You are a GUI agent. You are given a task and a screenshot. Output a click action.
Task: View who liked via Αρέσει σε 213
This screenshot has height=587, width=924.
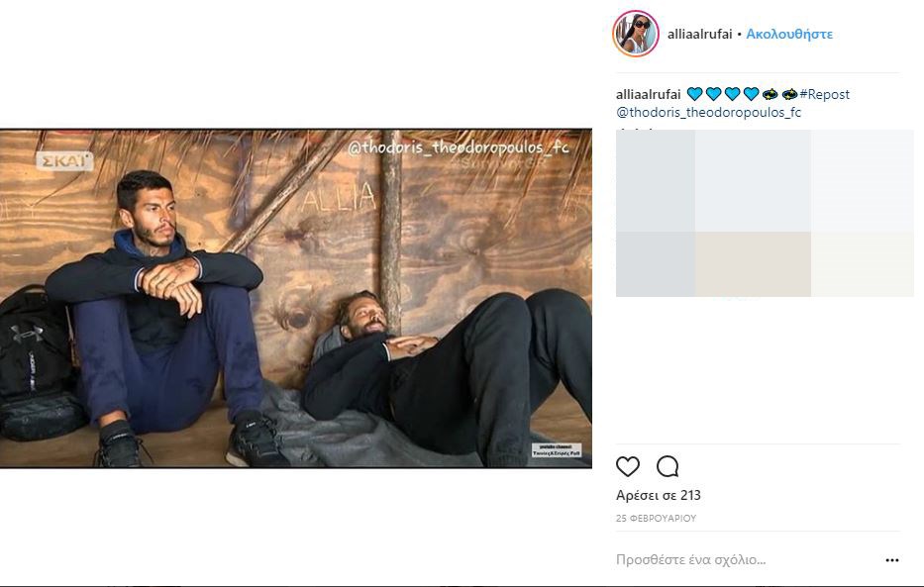(659, 495)
